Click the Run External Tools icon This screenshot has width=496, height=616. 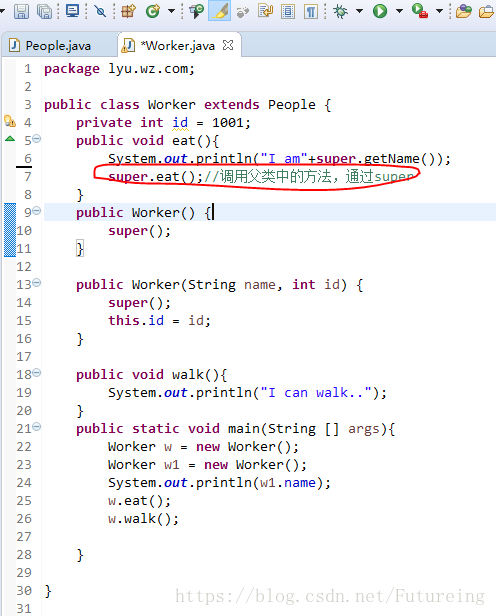[x=420, y=11]
